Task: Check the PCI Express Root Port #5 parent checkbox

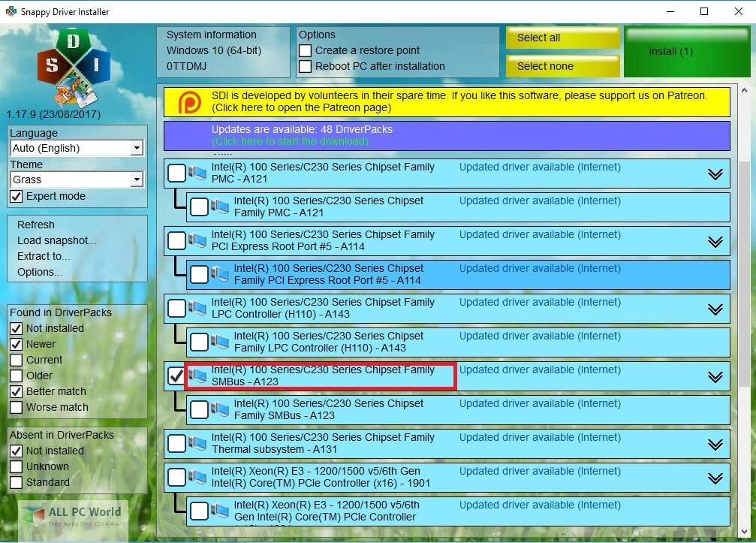Action: pos(176,240)
